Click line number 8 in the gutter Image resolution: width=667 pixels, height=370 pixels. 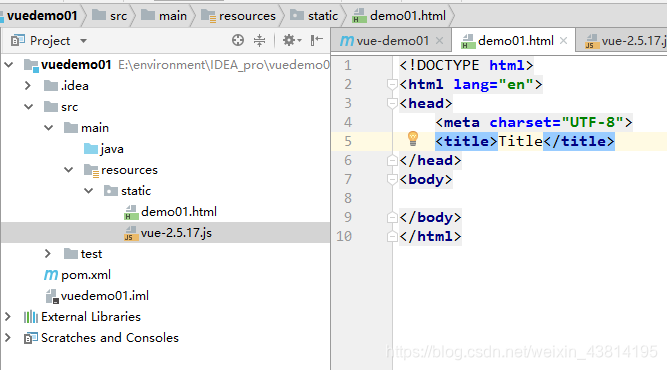coord(348,198)
